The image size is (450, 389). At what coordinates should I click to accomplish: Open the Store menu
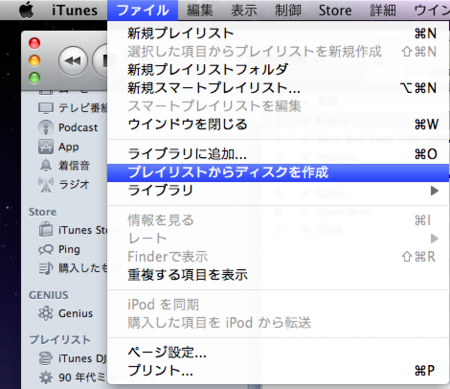(335, 10)
